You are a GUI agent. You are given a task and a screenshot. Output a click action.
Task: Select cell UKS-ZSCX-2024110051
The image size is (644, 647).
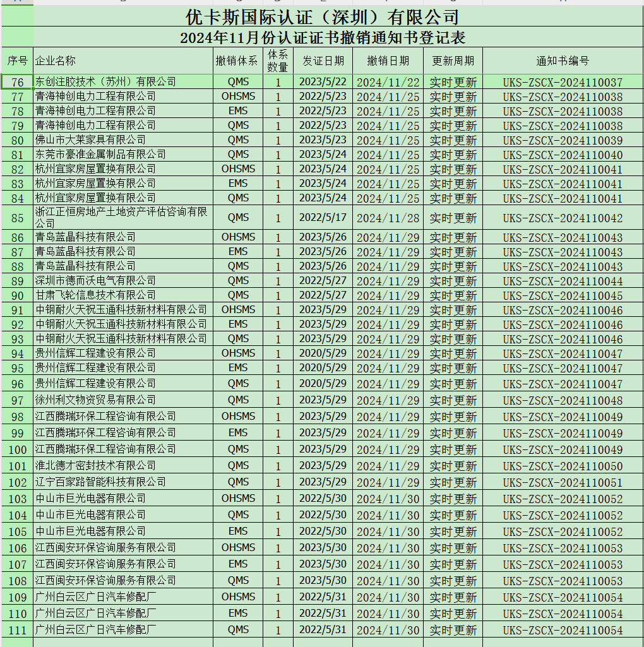563,482
